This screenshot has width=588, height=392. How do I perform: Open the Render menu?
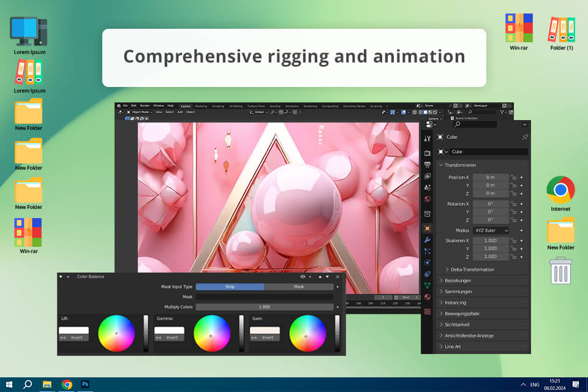pyautogui.click(x=145, y=106)
